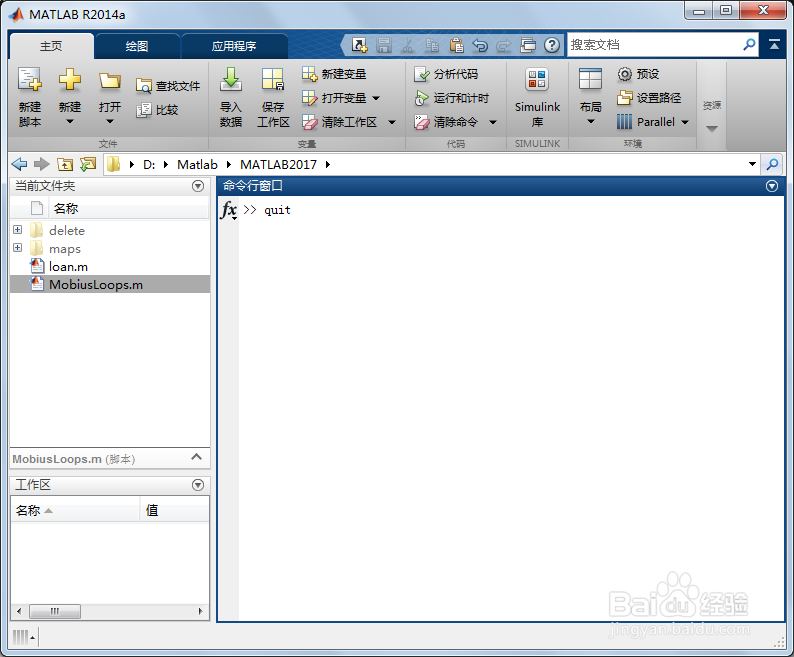The height and width of the screenshot is (657, 794).
Task: Click the Open (打开) folder icon
Action: [110, 81]
